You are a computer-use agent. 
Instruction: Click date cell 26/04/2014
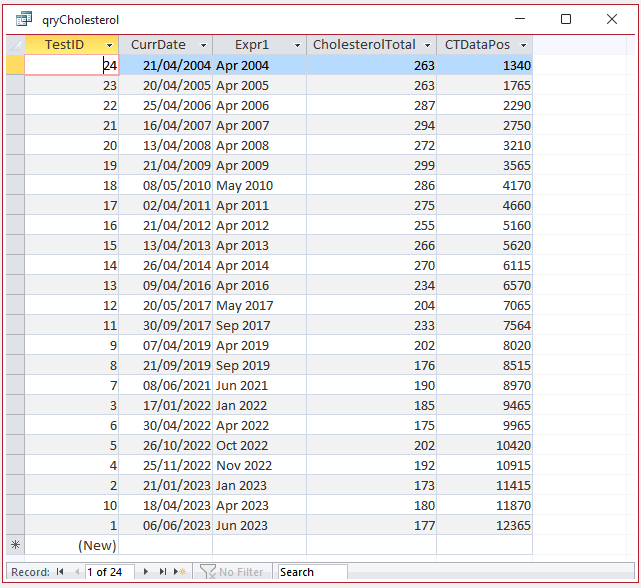166,265
